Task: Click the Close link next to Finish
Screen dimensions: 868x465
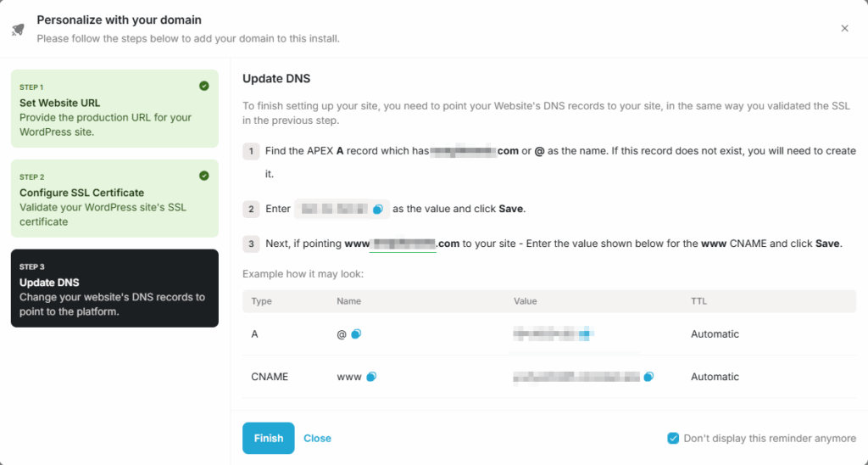Action: pyautogui.click(x=317, y=439)
